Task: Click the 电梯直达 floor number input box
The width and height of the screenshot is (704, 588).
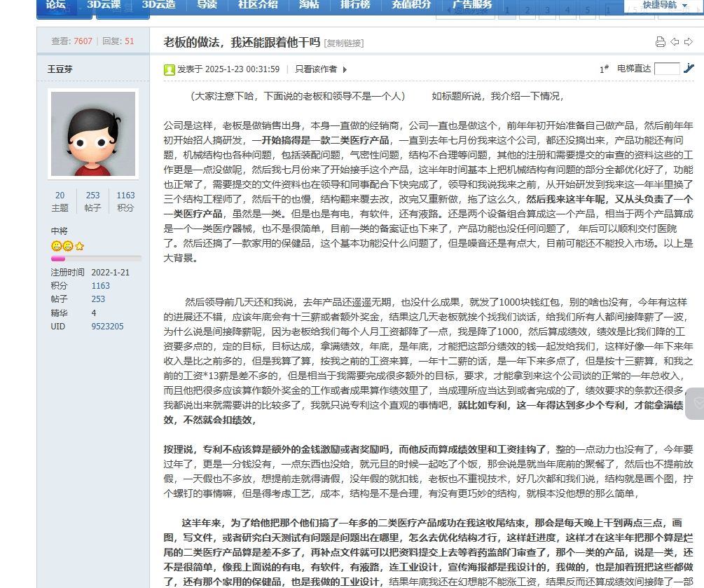Action: [x=666, y=69]
